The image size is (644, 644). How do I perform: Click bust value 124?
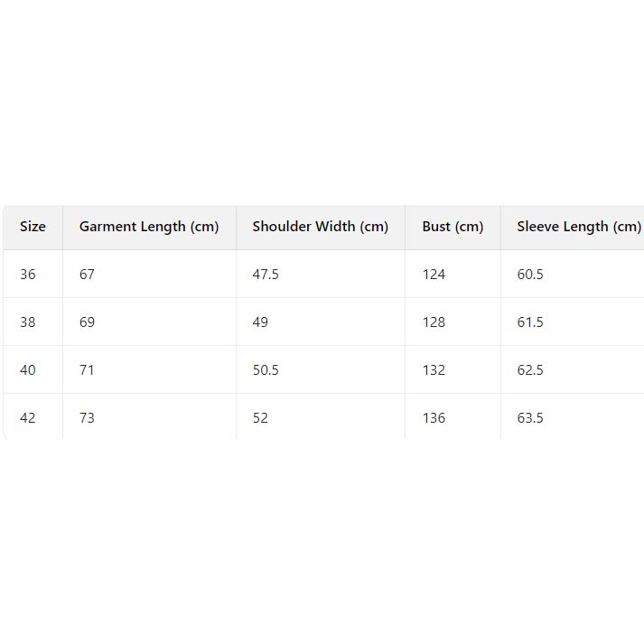434,275
